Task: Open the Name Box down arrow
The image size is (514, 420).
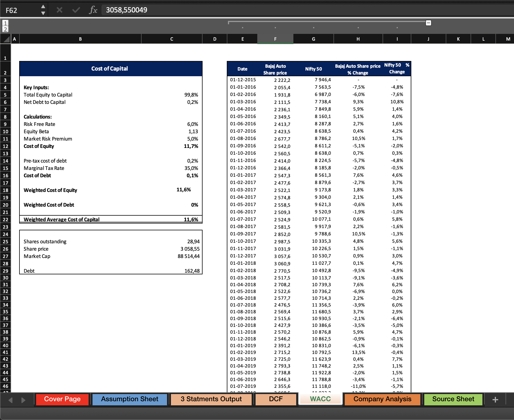Action: coord(43,13)
